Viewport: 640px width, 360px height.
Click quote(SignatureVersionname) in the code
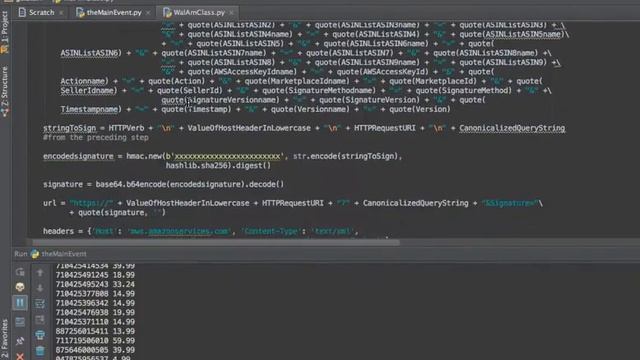pyautogui.click(x=220, y=100)
